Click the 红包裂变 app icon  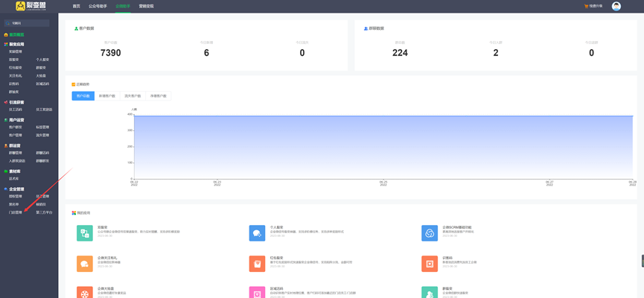pos(257,263)
